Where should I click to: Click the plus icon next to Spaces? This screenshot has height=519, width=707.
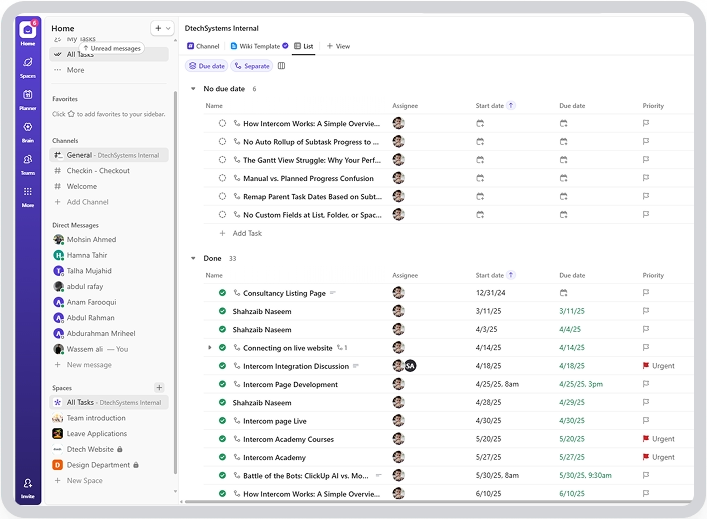(x=159, y=388)
